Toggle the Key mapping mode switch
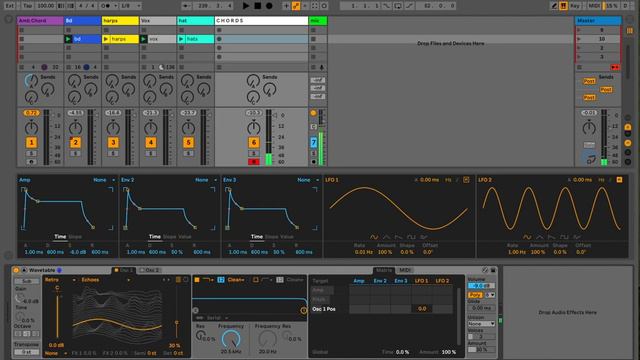 click(575, 6)
